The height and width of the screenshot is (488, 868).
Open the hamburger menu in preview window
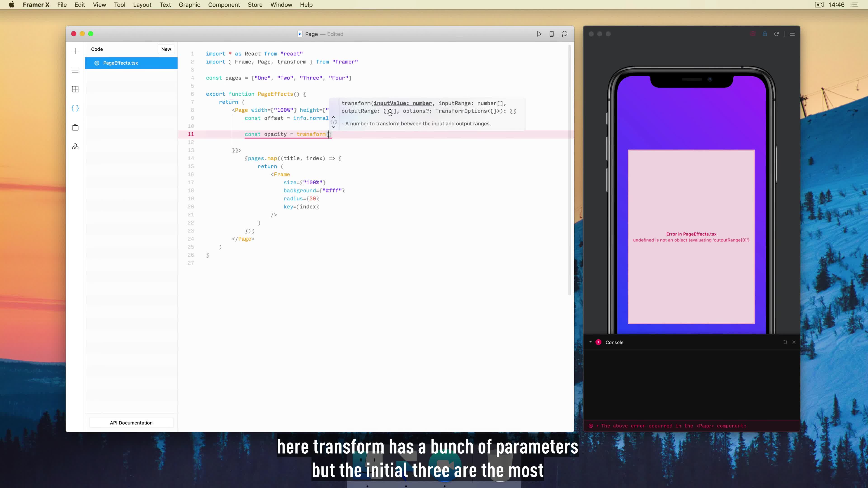click(792, 34)
